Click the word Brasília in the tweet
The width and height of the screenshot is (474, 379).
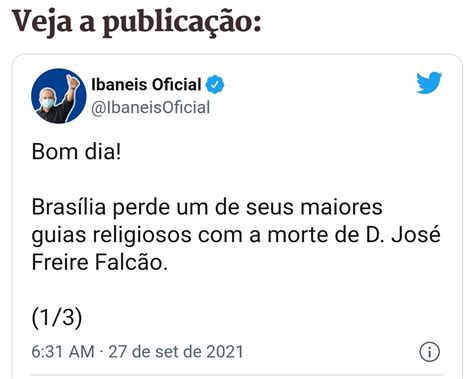(69, 207)
